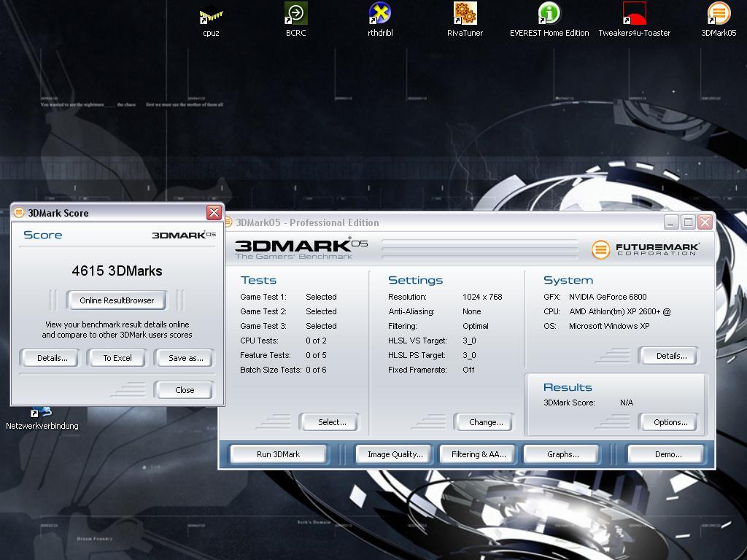The width and height of the screenshot is (747, 560).
Task: Open the Netzwerkverbindung desktop shortcut
Action: coord(42,419)
